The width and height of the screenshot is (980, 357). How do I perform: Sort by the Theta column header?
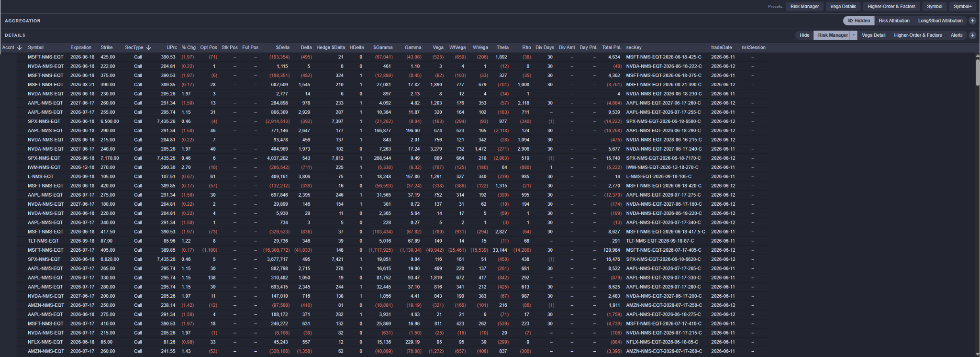pyautogui.click(x=502, y=47)
